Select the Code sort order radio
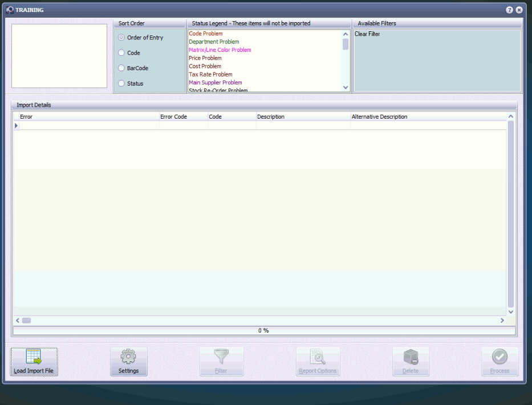The image size is (532, 405). [129, 52]
